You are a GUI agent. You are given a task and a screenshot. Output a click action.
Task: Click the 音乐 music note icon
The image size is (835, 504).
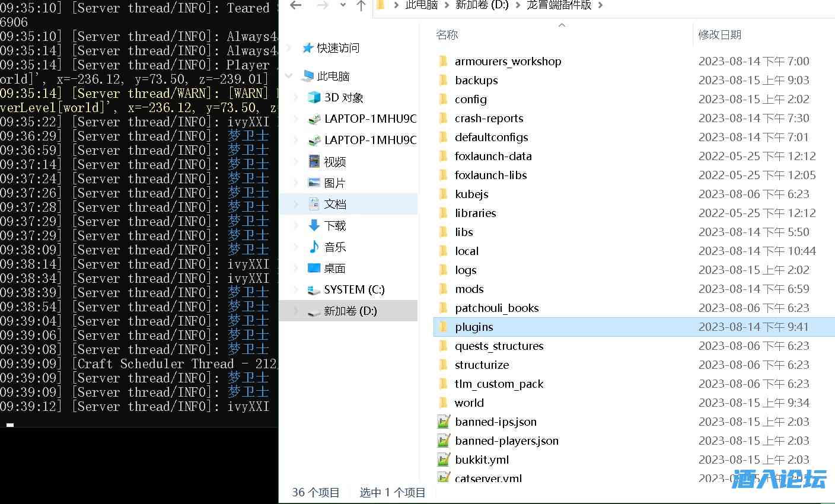pyautogui.click(x=314, y=247)
